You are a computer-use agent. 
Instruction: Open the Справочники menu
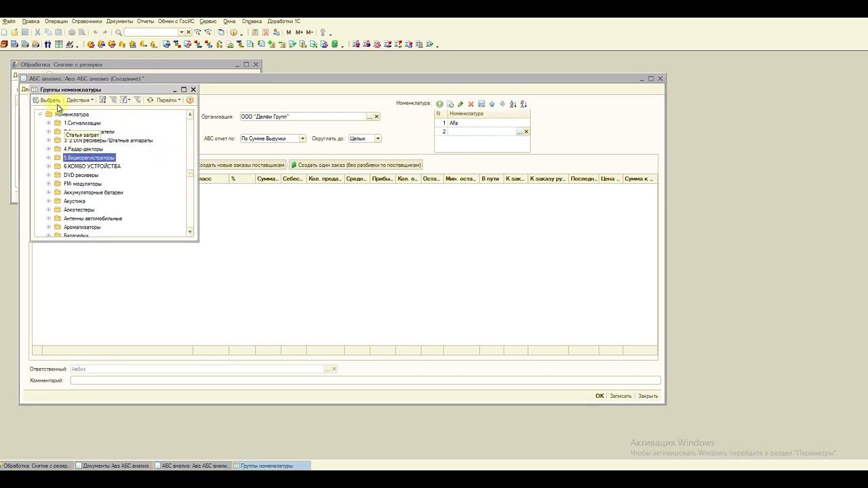click(x=87, y=21)
